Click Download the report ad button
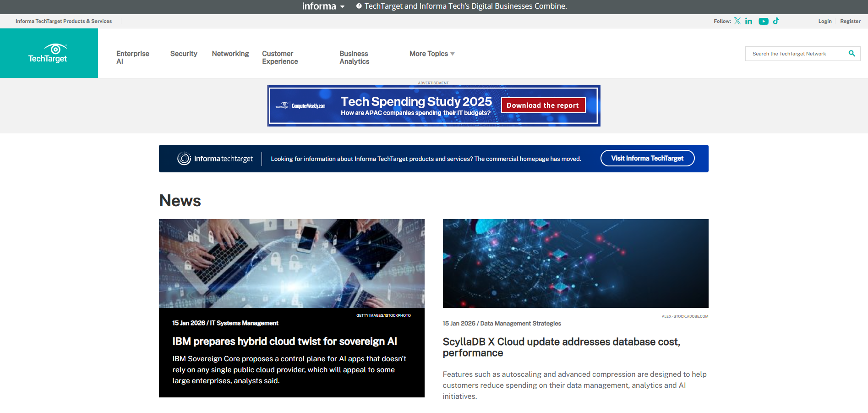The height and width of the screenshot is (413, 868). point(543,105)
